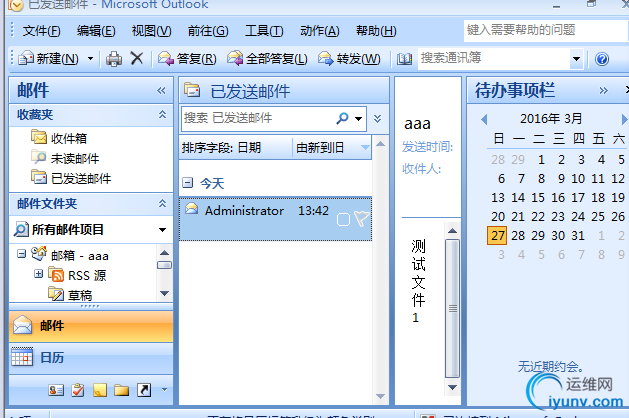Collapse the 收藏夹 section
The width and height of the screenshot is (629, 418).
coord(162,114)
